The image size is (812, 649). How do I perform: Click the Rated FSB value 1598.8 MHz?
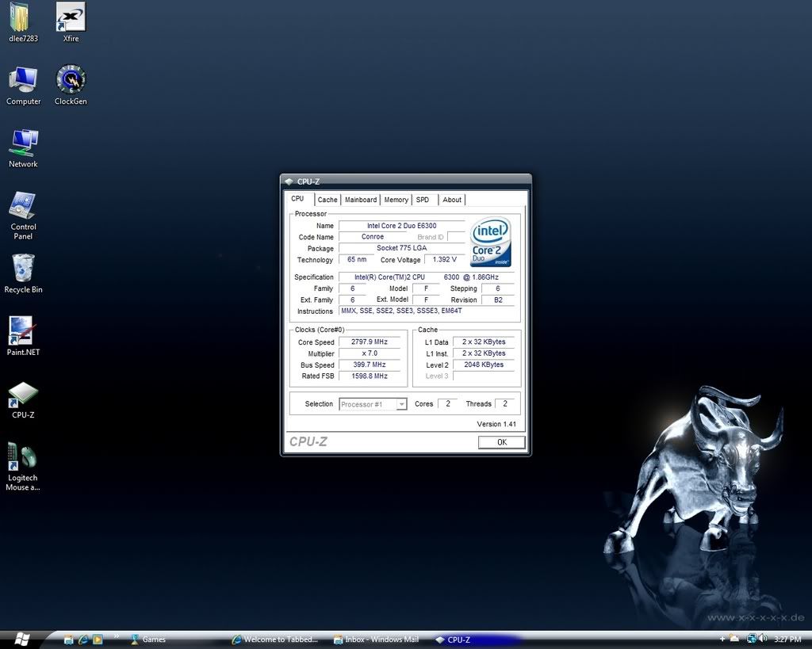370,376
